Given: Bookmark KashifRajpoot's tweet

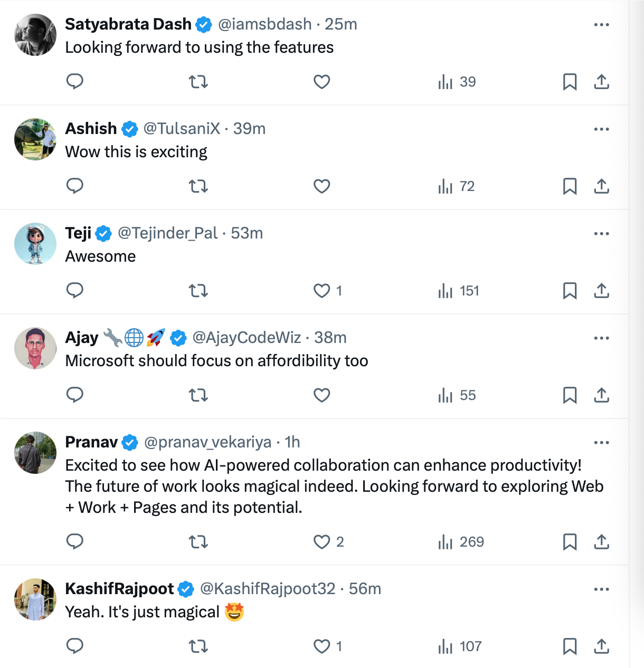Looking at the screenshot, I should [x=570, y=646].
